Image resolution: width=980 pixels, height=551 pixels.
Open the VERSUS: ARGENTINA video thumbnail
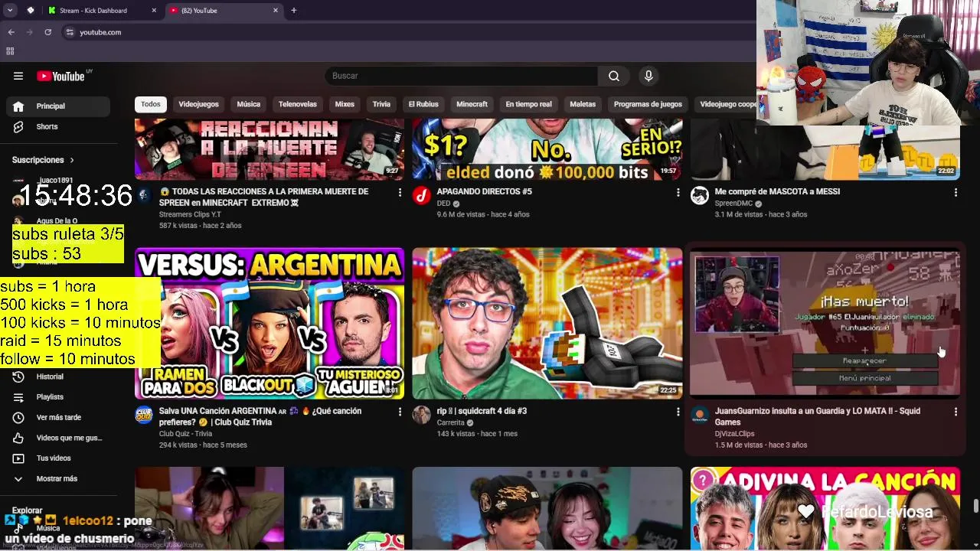(269, 323)
